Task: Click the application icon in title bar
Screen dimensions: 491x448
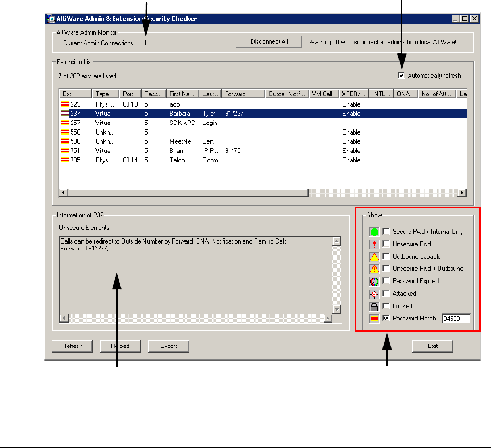Action: pyautogui.click(x=50, y=19)
